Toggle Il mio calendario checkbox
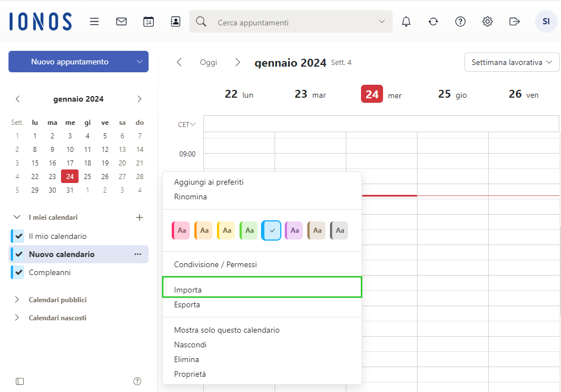Image resolution: width=561 pixels, height=392 pixels. coord(18,236)
